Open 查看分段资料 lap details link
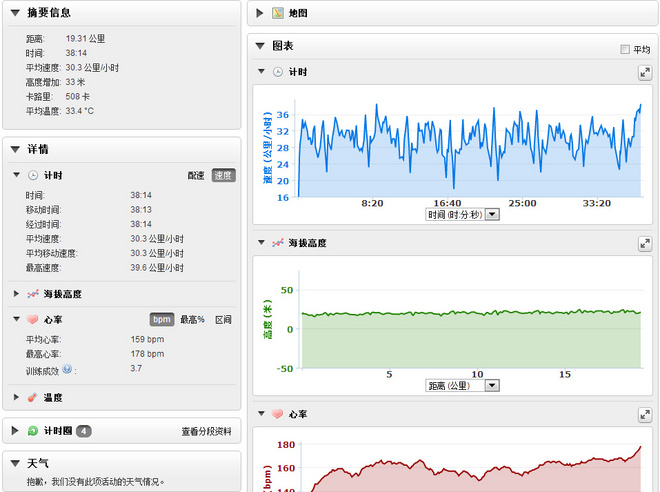 tap(206, 431)
